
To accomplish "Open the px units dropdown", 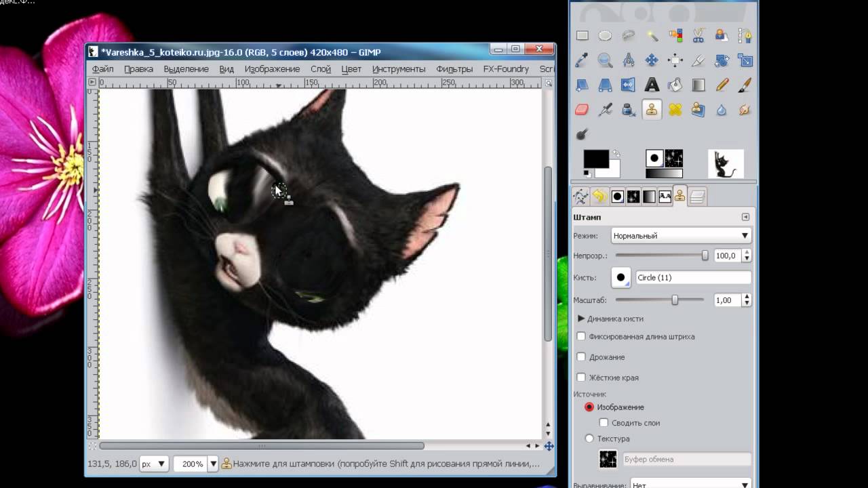I will coord(154,464).
